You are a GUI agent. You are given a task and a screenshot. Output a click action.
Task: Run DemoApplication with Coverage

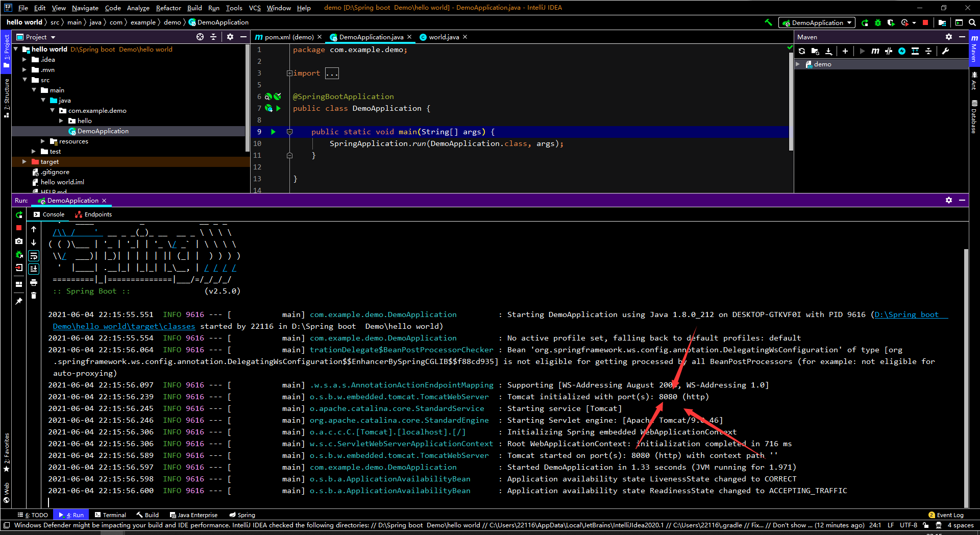tap(891, 22)
